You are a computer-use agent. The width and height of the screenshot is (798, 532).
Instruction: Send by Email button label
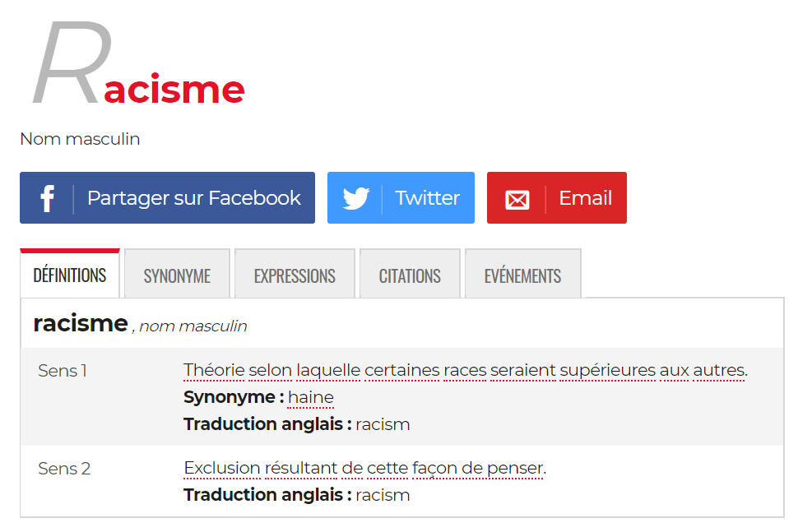[x=585, y=198]
